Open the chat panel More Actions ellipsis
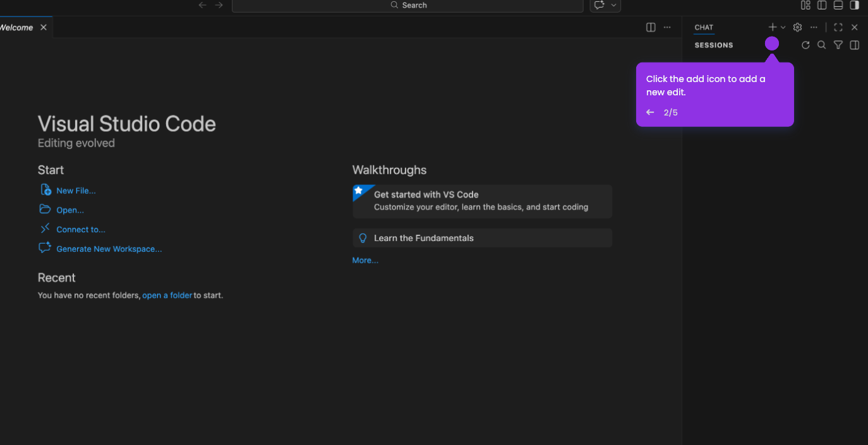 (x=814, y=27)
